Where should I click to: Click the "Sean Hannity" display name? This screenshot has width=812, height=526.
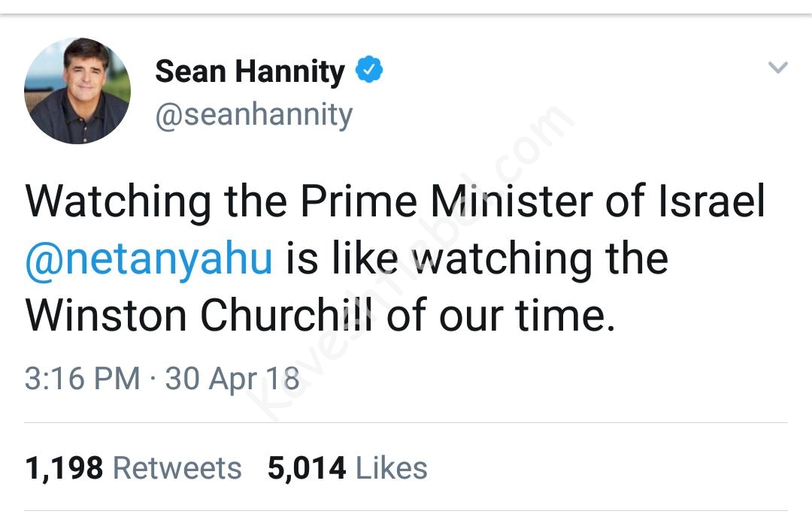[250, 71]
